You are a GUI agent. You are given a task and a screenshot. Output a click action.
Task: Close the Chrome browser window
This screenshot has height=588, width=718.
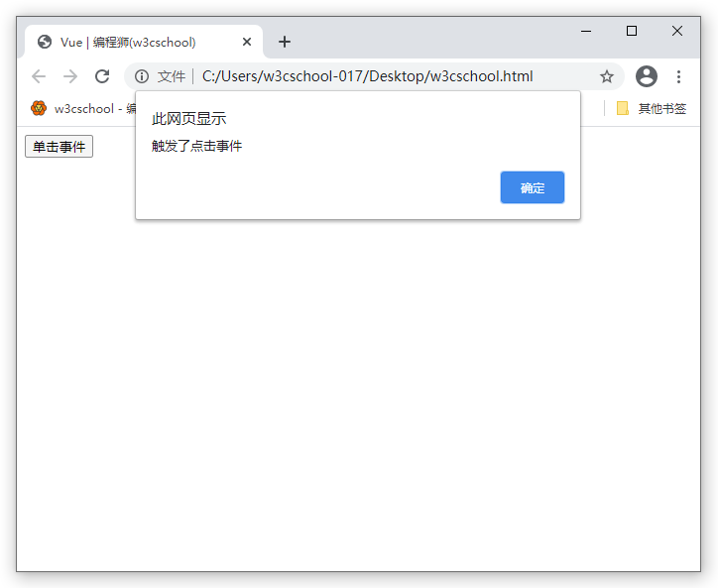[x=677, y=31]
